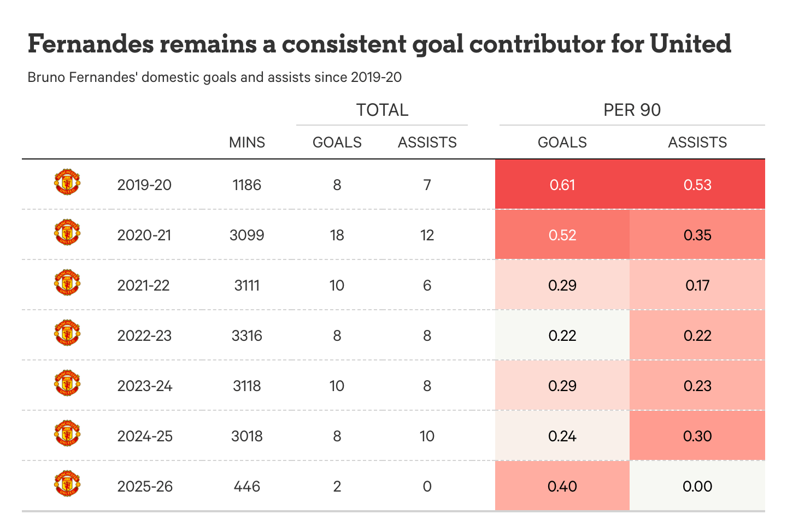Click the 0.61 goals per 90 cell
The width and height of the screenshot is (787, 532).
(562, 185)
